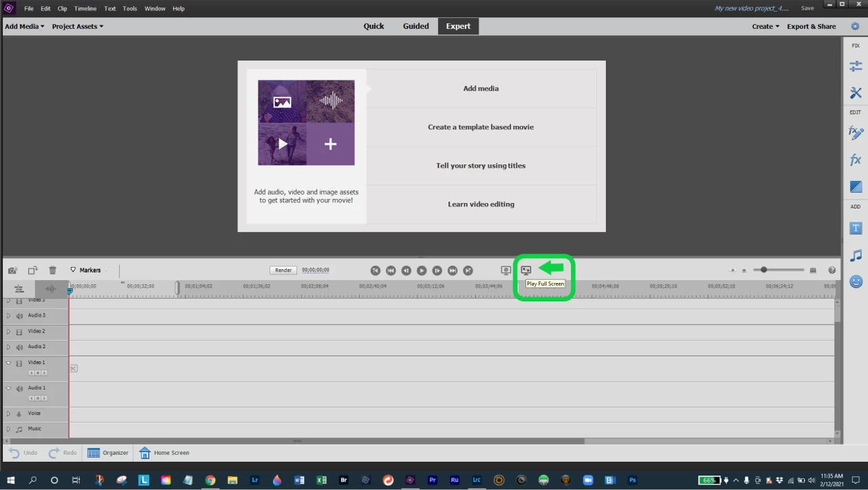Click the timeline track options icon

[19, 289]
